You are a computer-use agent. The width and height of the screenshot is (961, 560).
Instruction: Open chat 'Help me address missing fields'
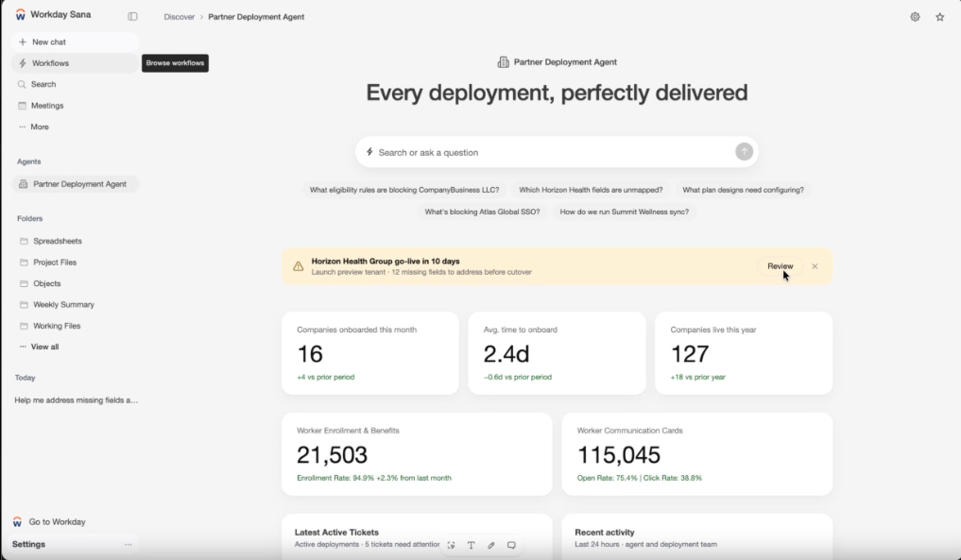(76, 400)
